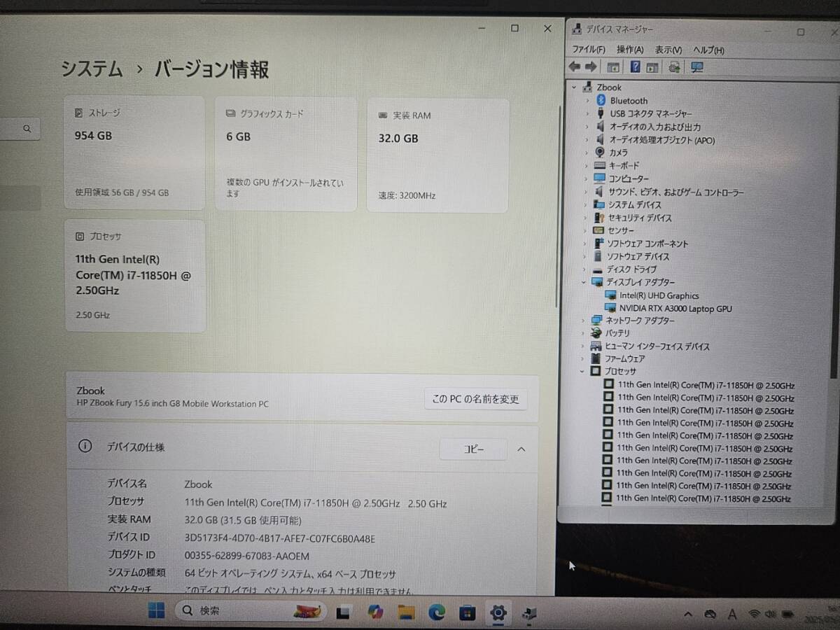Open the blue help icon in Device Manager toolbar
This screenshot has width=840, height=630.
tap(635, 67)
